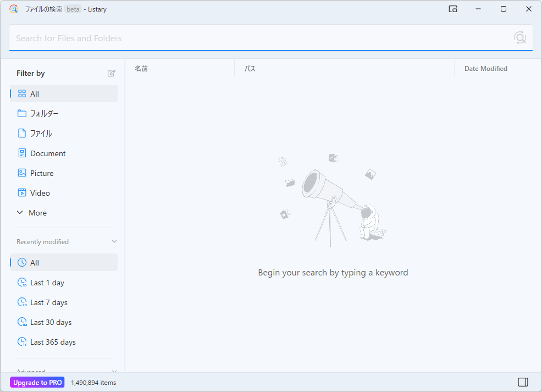
Task: Click the folder icon for フォルダー
Action: [x=22, y=113]
